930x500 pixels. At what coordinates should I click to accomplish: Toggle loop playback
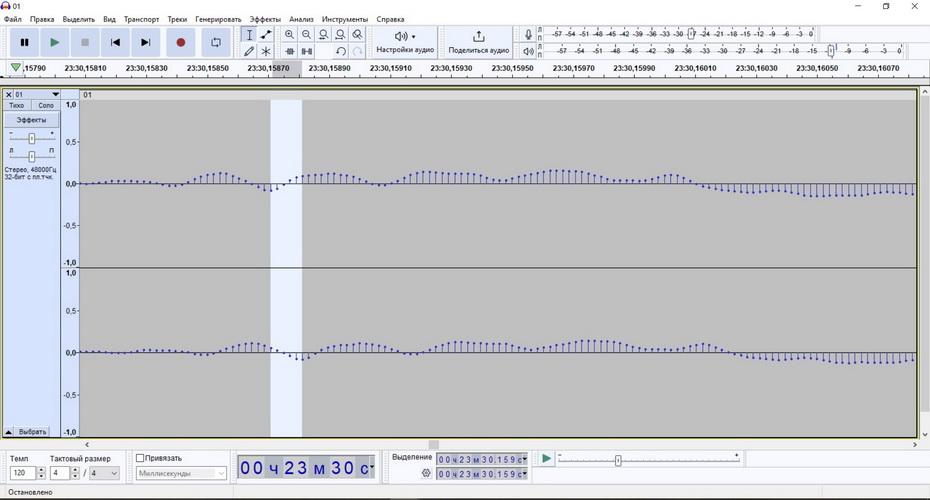[x=216, y=42]
